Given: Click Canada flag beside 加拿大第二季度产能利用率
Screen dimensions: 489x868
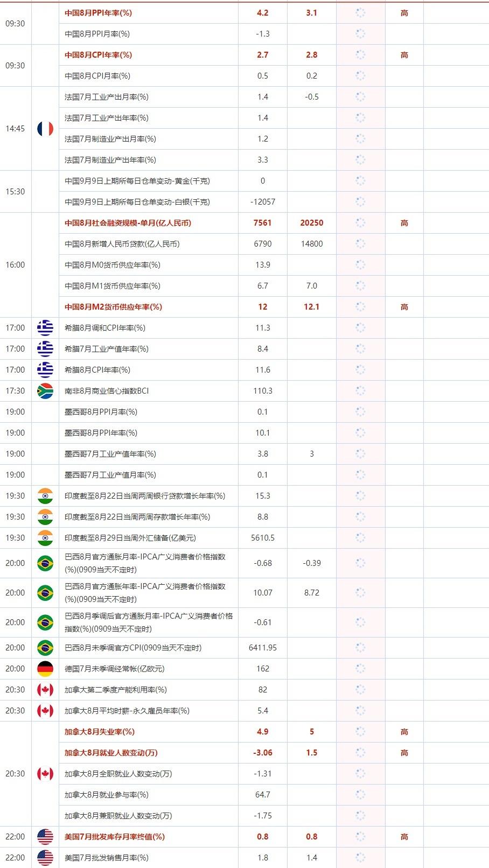Looking at the screenshot, I should point(45,690).
